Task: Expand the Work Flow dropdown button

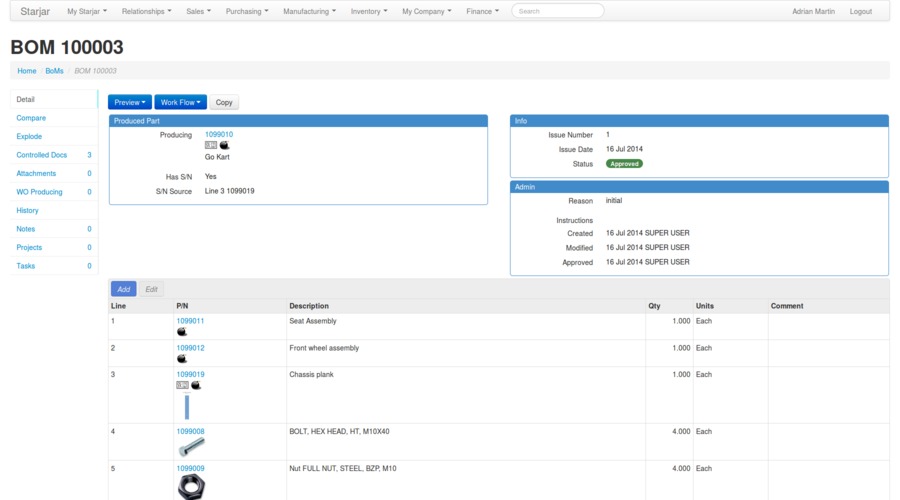Action: click(x=181, y=102)
